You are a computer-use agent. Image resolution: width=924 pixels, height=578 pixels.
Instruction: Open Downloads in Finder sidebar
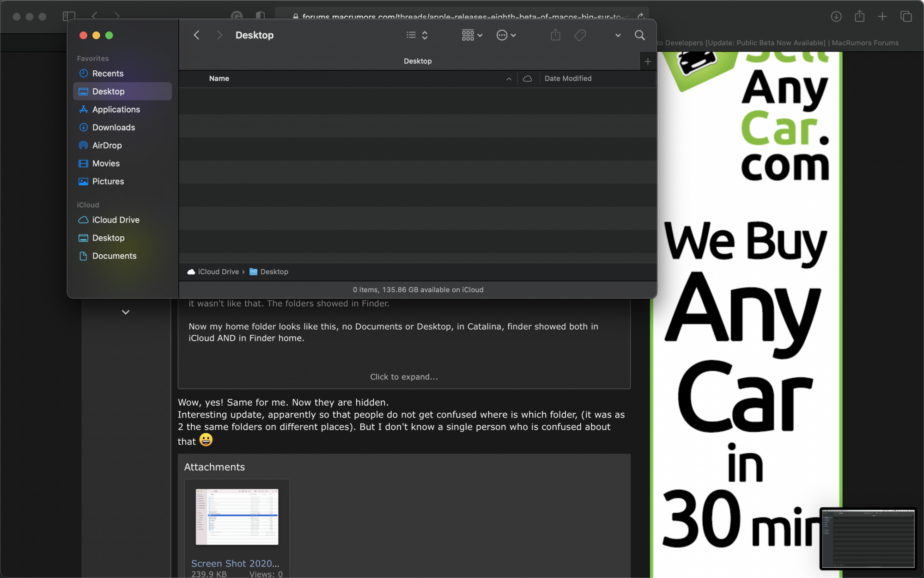tap(122, 128)
